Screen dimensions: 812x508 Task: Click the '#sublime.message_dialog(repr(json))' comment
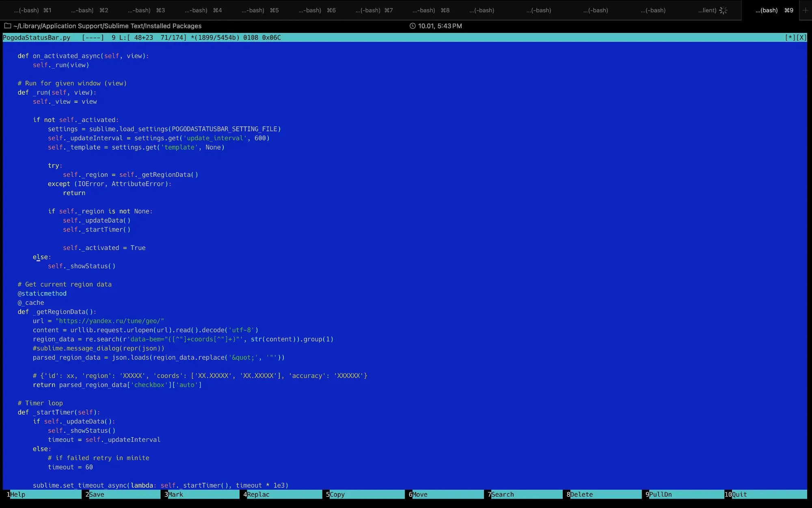(99, 348)
